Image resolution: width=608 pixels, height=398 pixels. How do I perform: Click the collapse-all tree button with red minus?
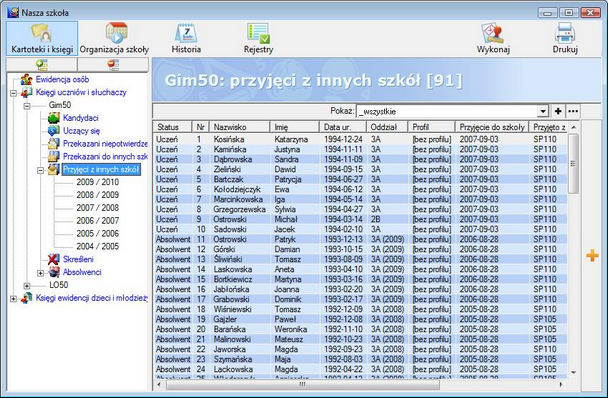click(113, 65)
